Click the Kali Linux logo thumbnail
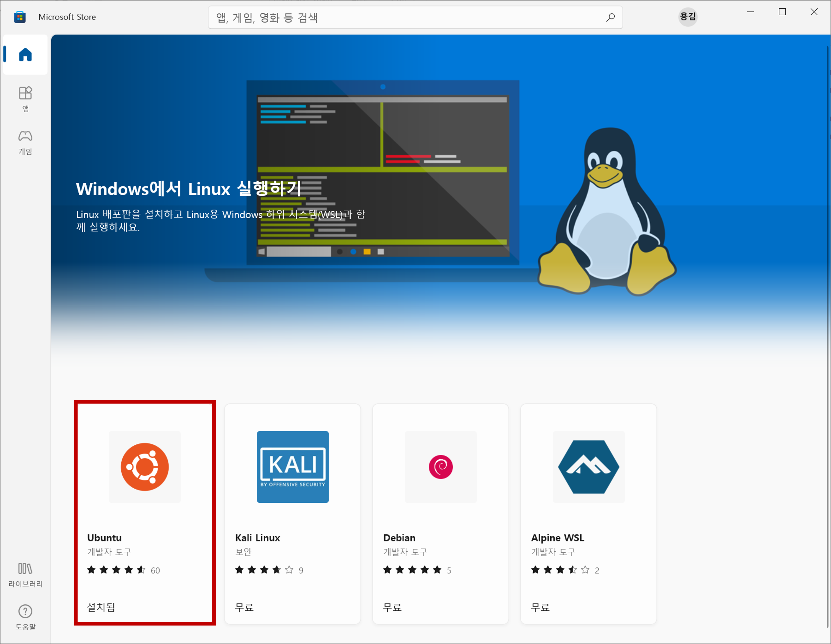The width and height of the screenshot is (831, 644). [293, 467]
